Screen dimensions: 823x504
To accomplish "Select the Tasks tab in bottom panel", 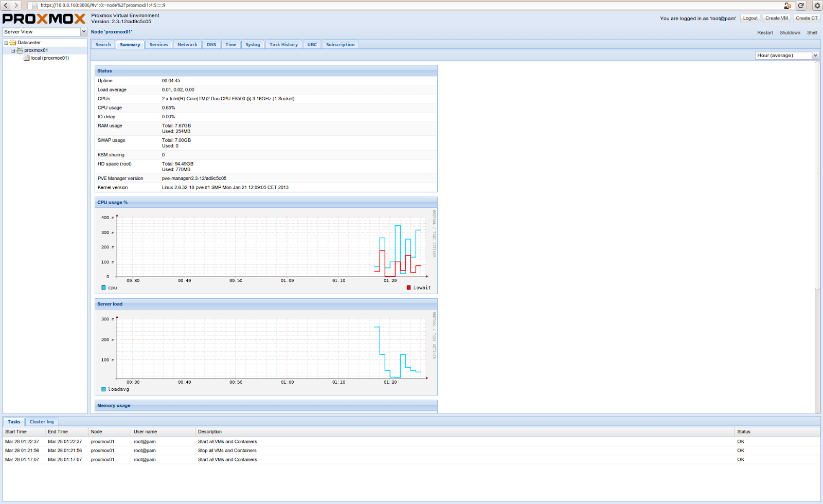I will tap(14, 422).
